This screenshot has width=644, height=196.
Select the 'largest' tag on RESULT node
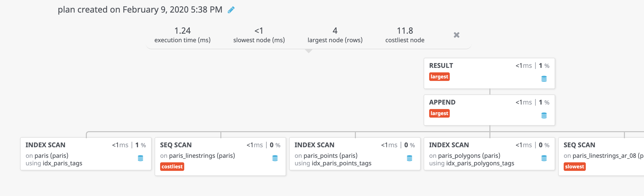439,77
